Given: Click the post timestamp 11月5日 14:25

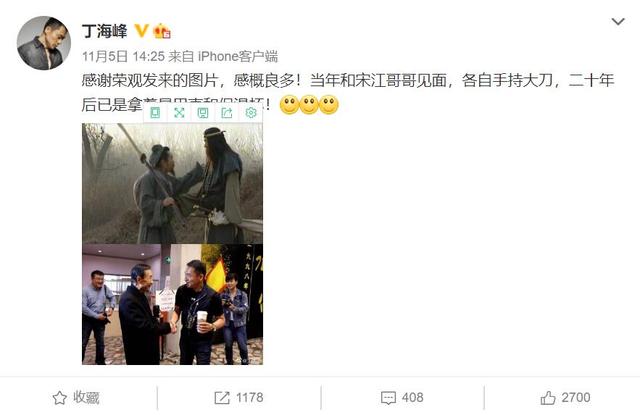Looking at the screenshot, I should [123, 56].
